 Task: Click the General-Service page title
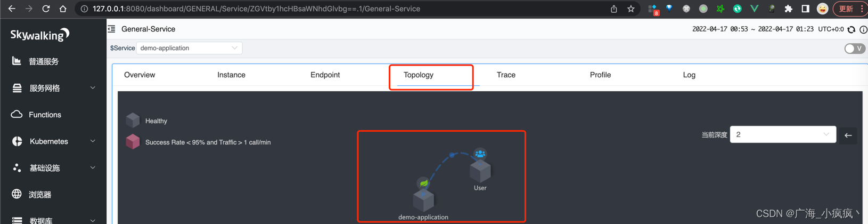[148, 29]
